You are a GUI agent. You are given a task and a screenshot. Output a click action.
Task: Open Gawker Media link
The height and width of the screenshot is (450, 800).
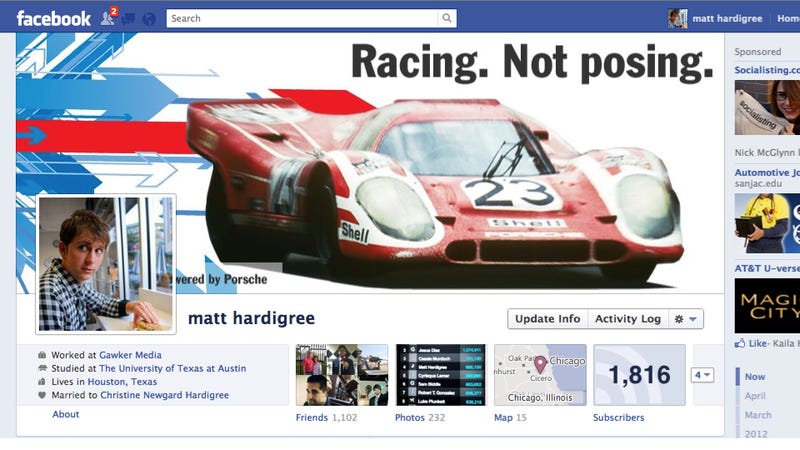(130, 355)
